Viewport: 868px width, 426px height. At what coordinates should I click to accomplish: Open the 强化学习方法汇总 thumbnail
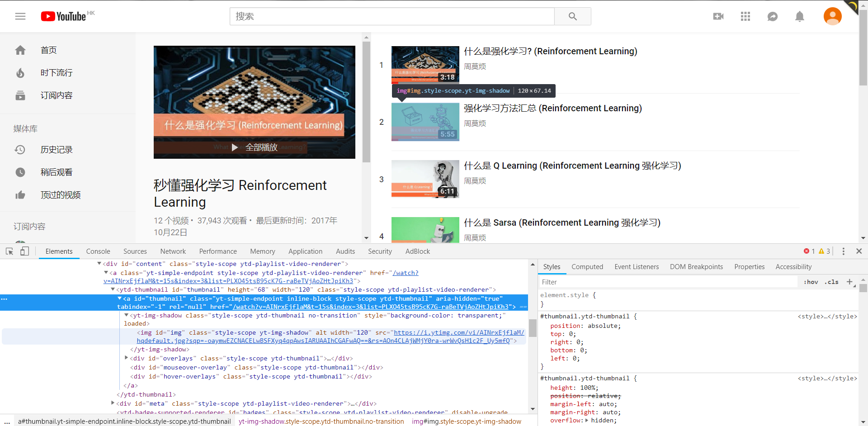click(425, 122)
